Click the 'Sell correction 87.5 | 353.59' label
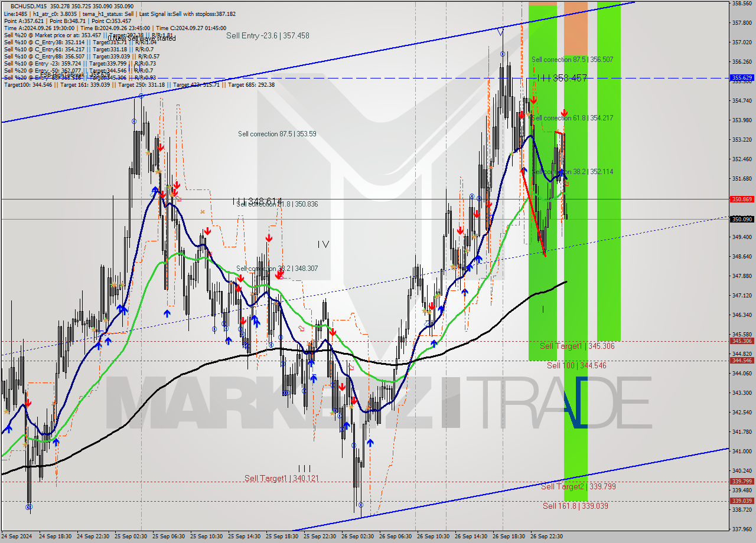This screenshot has height=543, width=756. [x=277, y=134]
